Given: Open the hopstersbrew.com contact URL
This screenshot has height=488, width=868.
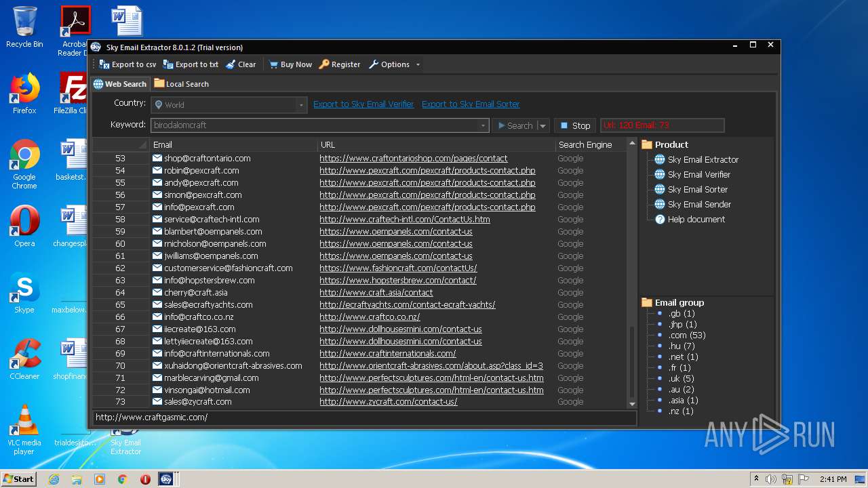Looking at the screenshot, I should click(x=398, y=281).
